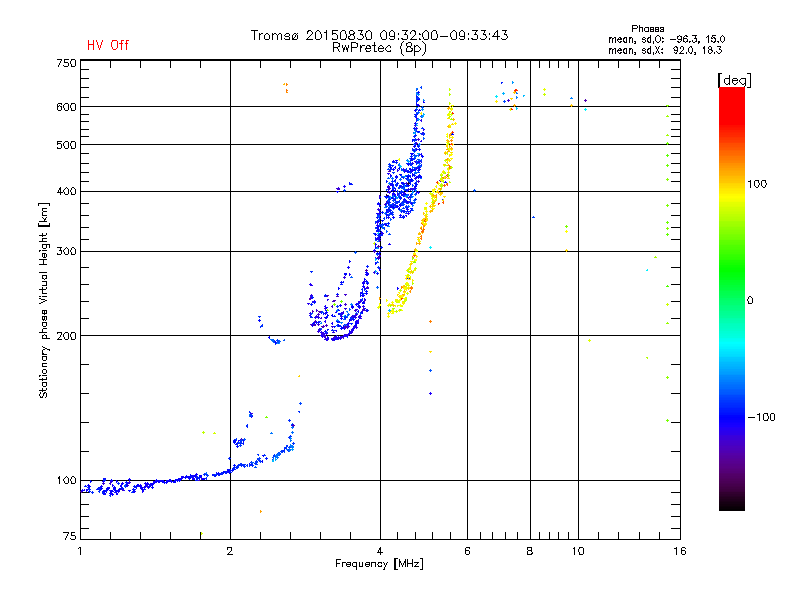Screen dimensions: 800x600
Task: Click the x-axis tick label '1'
Action: point(80,551)
